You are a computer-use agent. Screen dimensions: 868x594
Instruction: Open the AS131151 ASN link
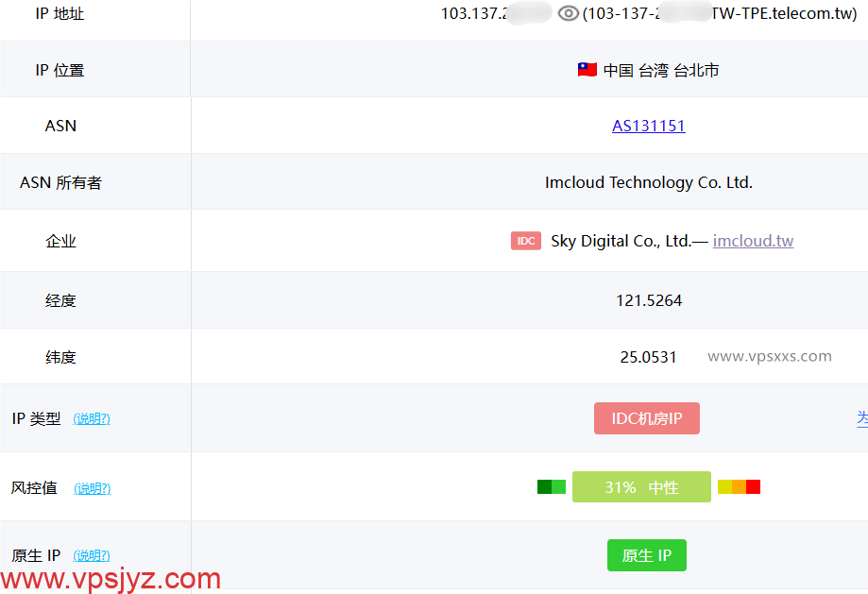(x=648, y=126)
